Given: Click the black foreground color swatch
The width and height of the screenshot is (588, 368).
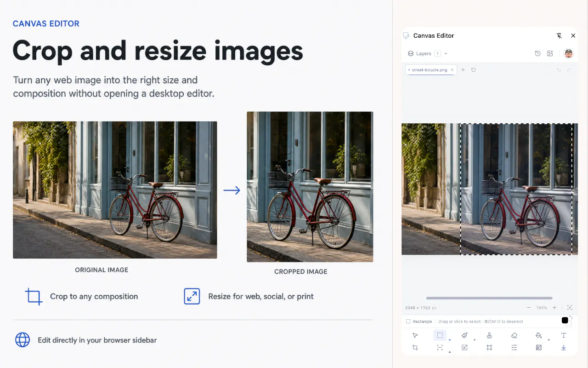Looking at the screenshot, I should pos(565,320).
